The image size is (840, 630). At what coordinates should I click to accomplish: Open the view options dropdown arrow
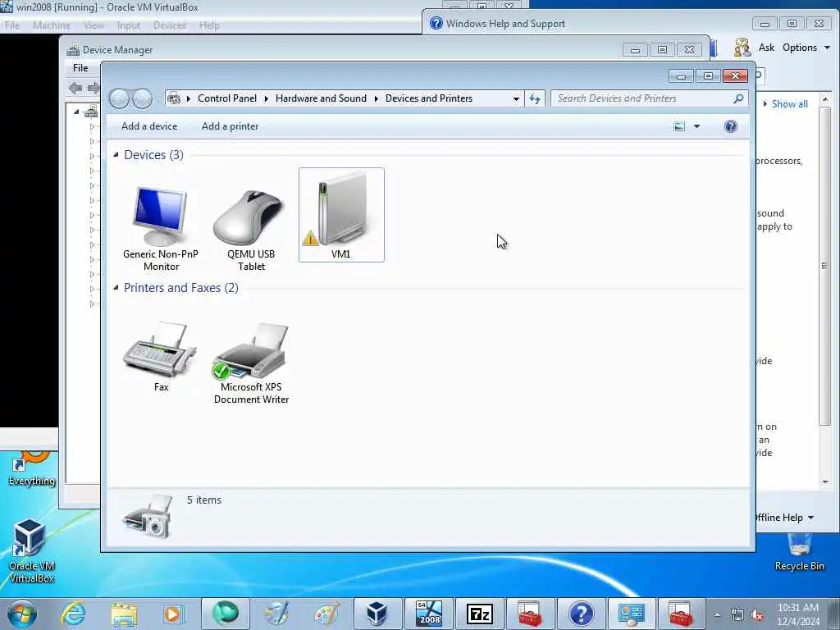697,126
